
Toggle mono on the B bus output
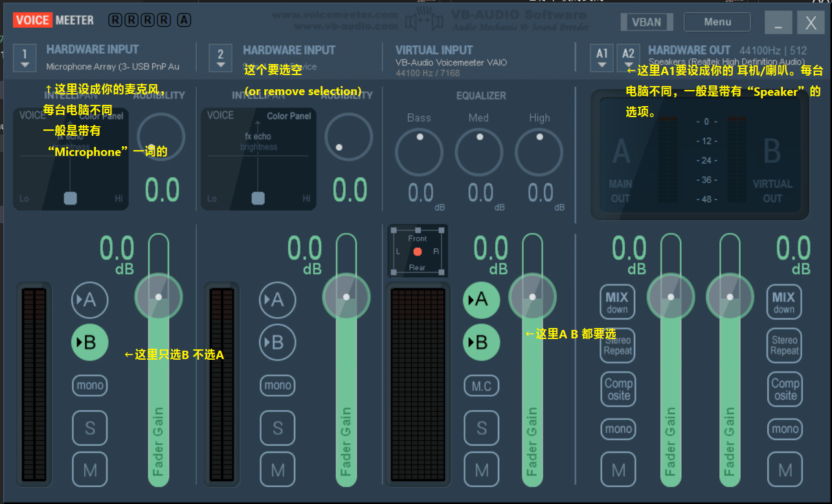click(785, 429)
